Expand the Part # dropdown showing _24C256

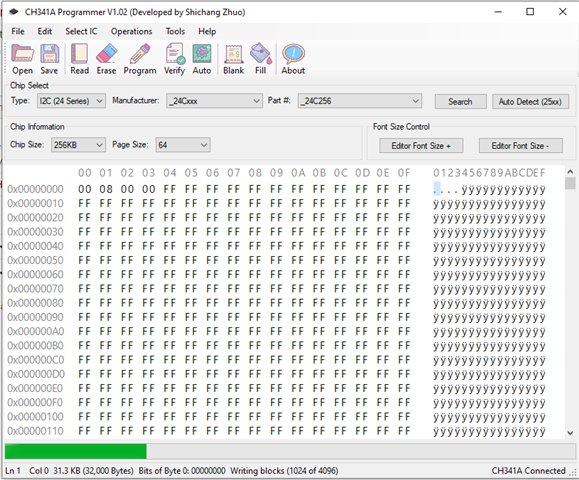coord(360,101)
